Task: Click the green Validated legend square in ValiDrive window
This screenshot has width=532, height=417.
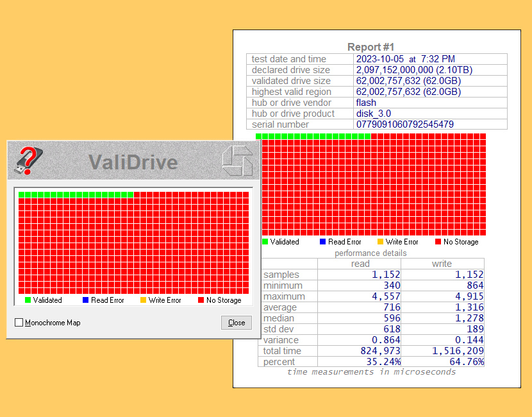Action: (x=27, y=300)
